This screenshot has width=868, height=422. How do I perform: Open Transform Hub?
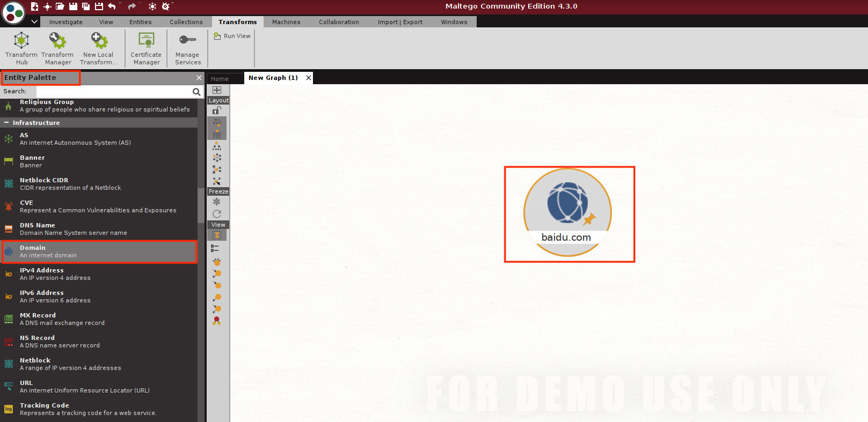click(x=21, y=48)
